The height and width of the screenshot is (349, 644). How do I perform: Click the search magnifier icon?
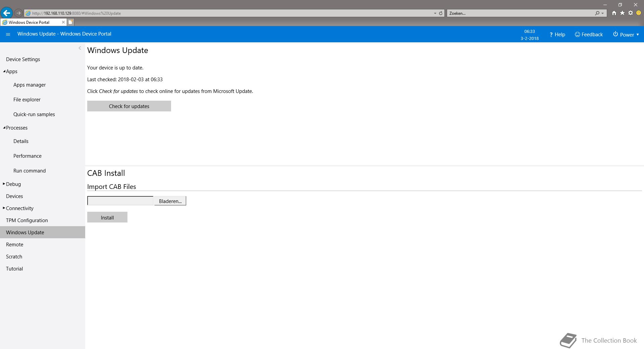pos(597,13)
